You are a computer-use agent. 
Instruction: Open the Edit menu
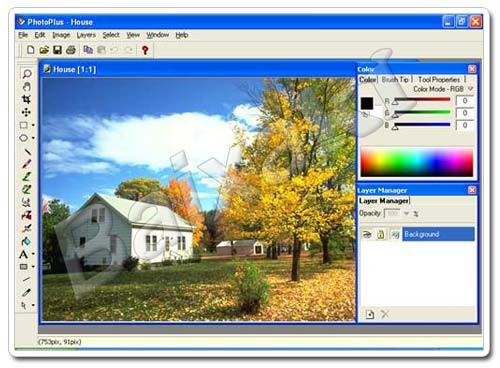coord(40,35)
